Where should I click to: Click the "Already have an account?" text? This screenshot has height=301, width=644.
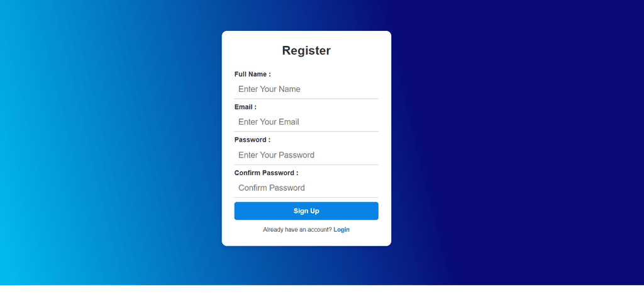(x=297, y=230)
